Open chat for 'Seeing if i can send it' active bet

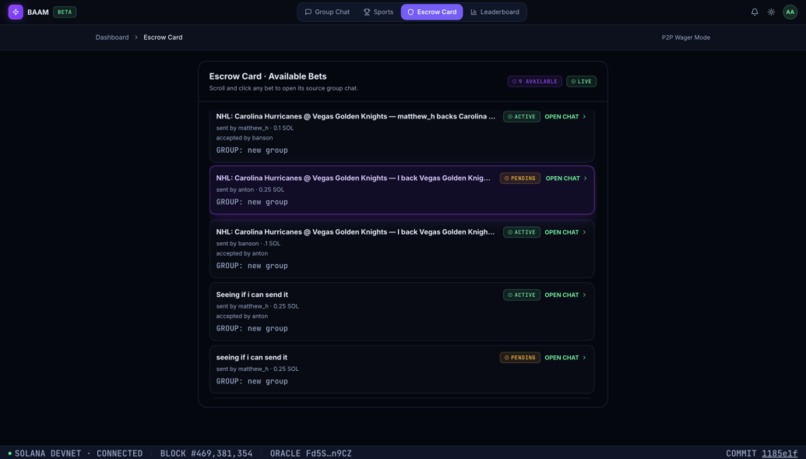click(565, 295)
